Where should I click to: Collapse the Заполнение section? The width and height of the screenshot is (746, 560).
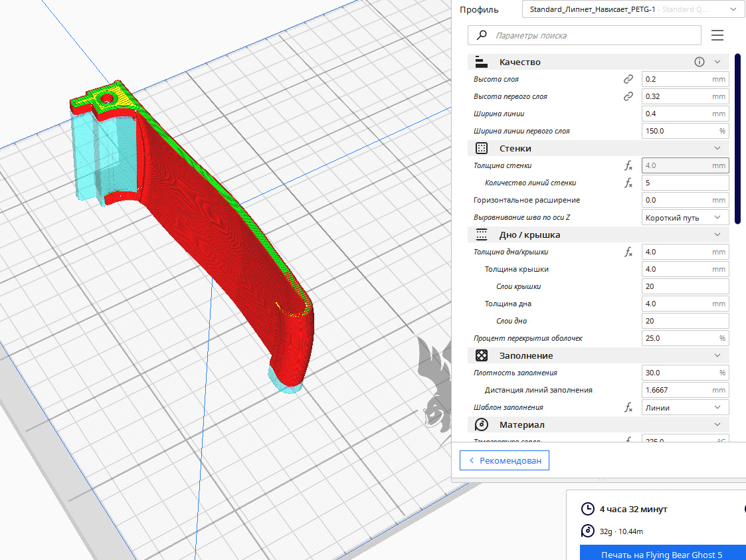tap(717, 355)
